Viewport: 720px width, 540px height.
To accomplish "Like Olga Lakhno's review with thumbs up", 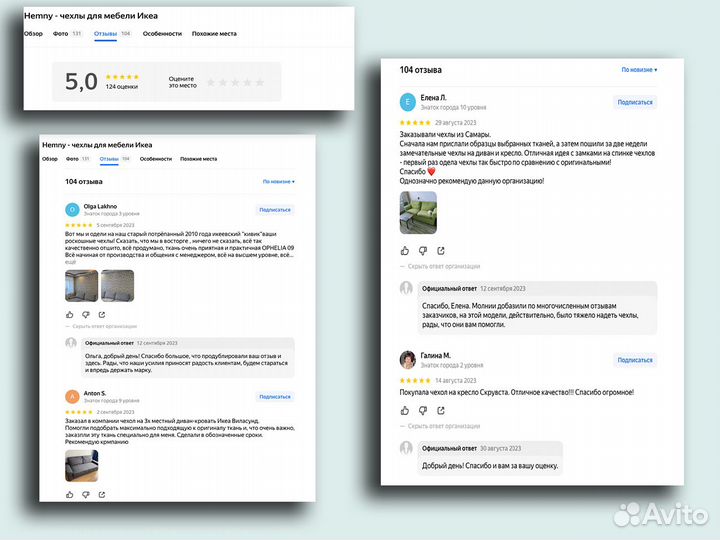I will point(69,315).
